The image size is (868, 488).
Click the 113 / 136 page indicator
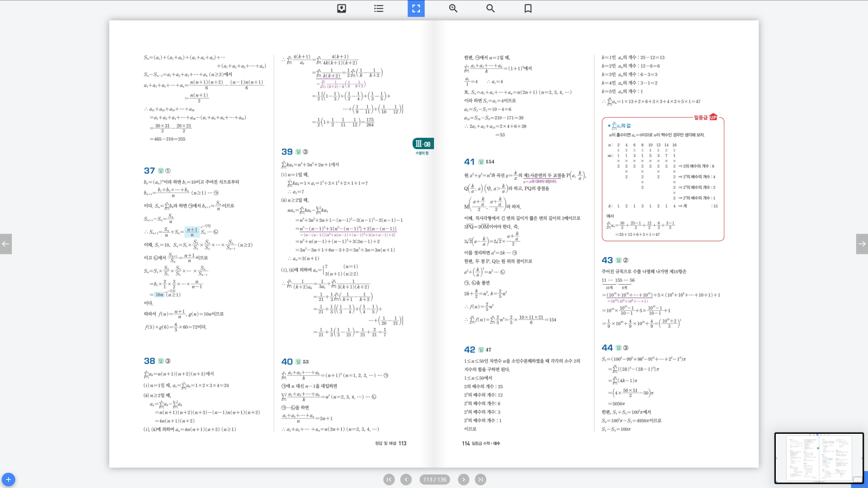[435, 479]
